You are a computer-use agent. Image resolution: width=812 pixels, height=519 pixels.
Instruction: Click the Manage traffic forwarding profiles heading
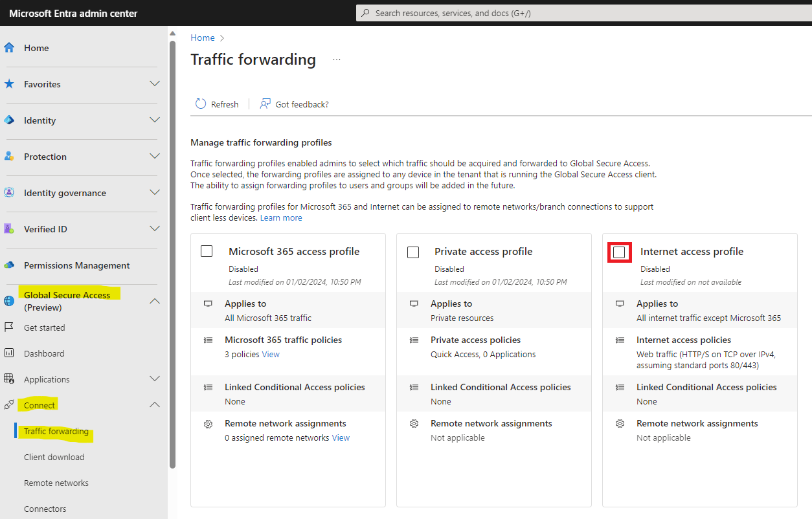[261, 142]
